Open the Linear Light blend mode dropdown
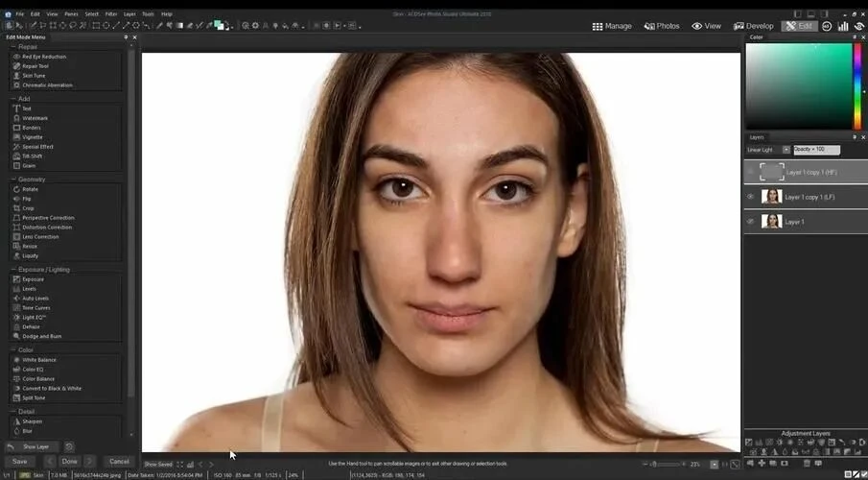The width and height of the screenshot is (868, 480). [786, 150]
